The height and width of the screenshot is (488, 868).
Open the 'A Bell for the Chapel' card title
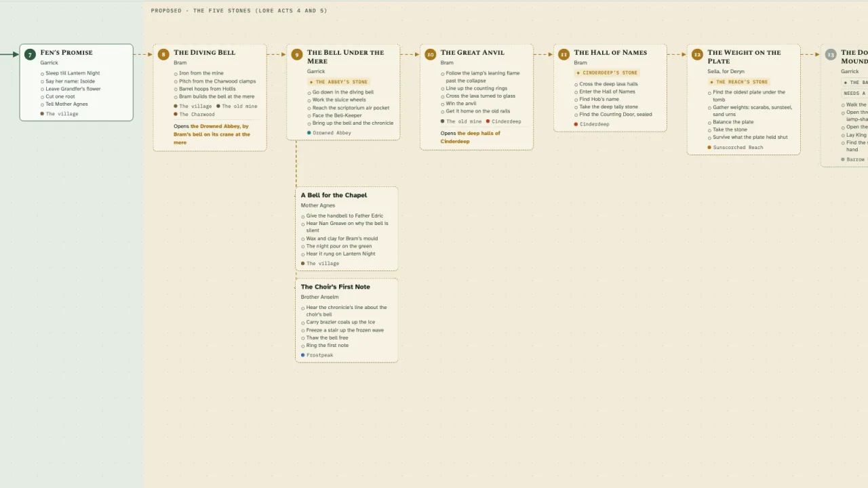click(x=334, y=195)
